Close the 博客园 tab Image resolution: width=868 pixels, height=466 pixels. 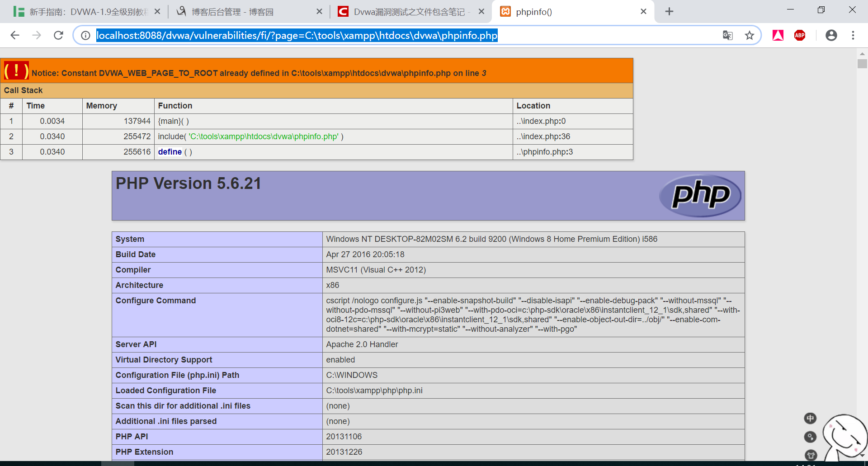tap(320, 11)
